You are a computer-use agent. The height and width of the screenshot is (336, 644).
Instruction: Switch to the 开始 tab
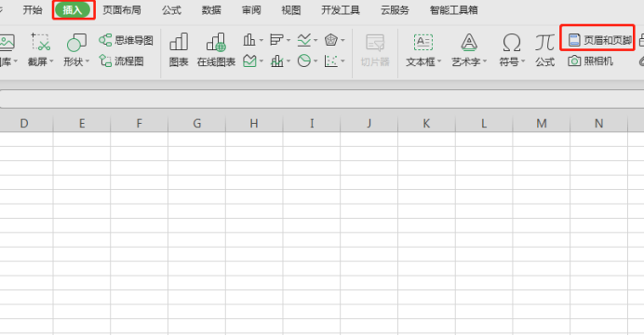click(x=33, y=10)
